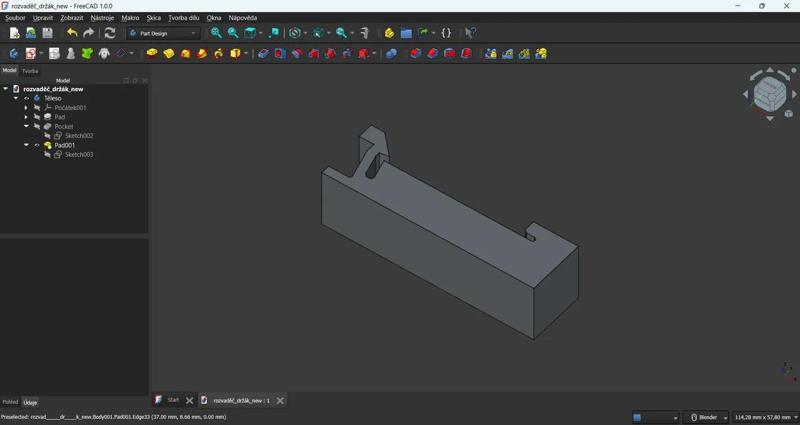The height and width of the screenshot is (425, 800).
Task: Open the Tvorba dílu menu
Action: click(x=184, y=18)
